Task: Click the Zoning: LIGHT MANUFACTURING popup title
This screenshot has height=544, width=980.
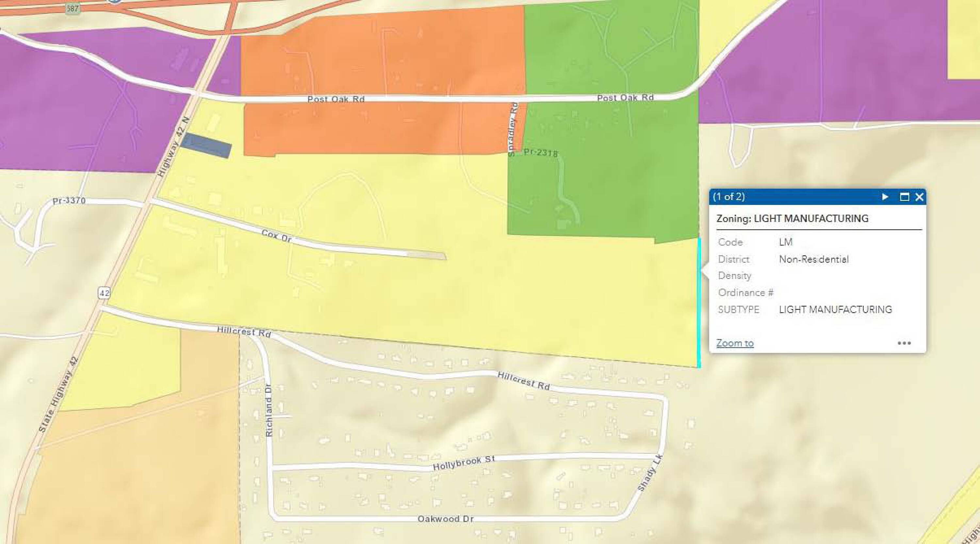Action: (792, 218)
